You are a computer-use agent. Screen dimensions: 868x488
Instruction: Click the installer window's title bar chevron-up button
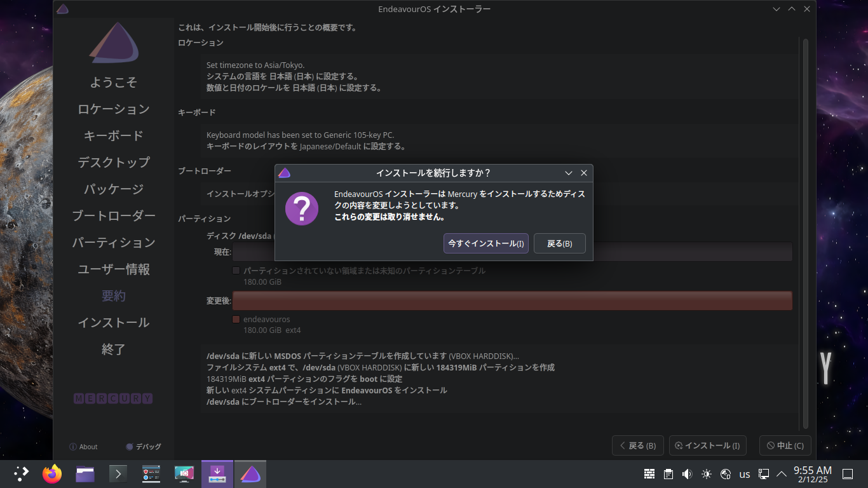tap(792, 9)
